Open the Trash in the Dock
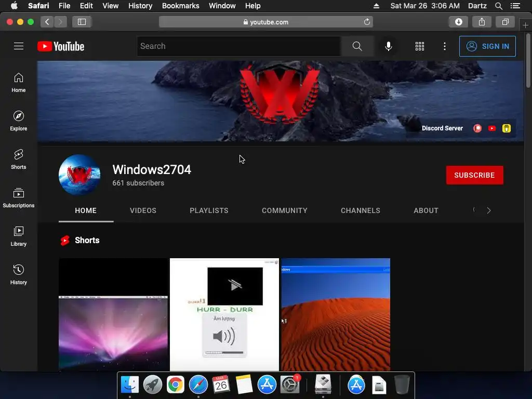 pyautogui.click(x=402, y=384)
